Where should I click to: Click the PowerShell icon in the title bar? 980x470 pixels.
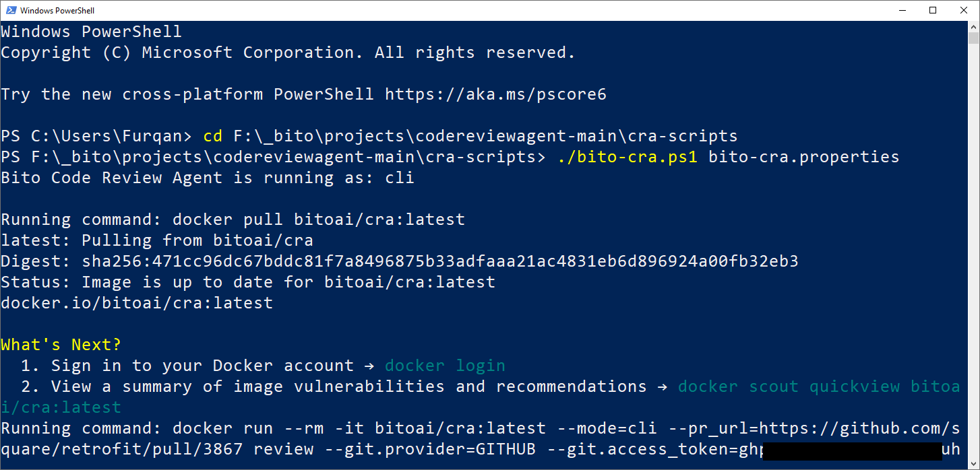pos(10,10)
